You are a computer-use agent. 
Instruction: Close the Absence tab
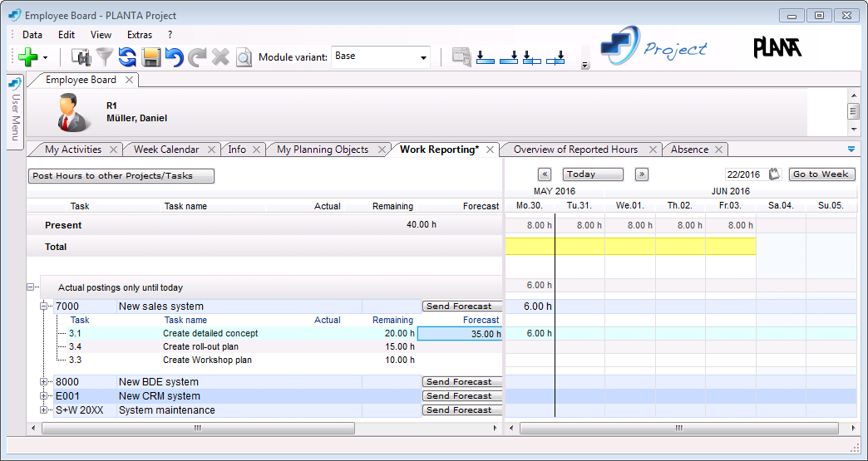(718, 150)
